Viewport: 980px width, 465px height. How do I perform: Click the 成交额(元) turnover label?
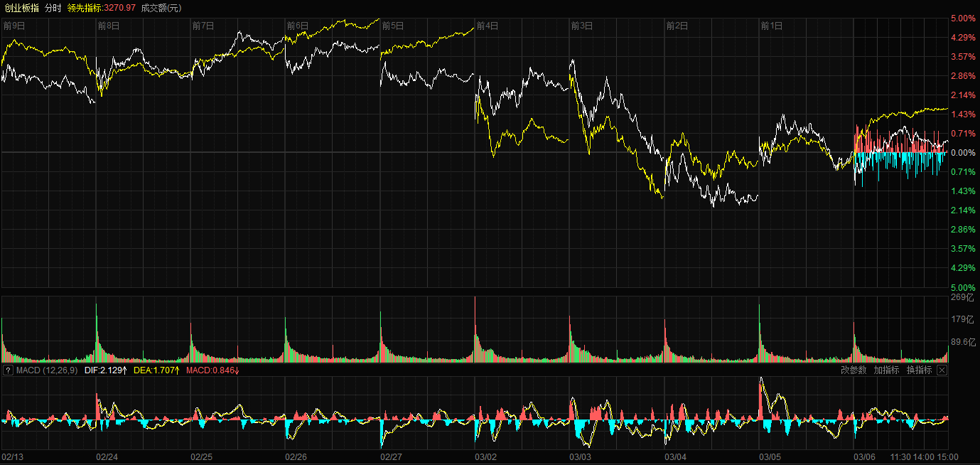(x=161, y=8)
